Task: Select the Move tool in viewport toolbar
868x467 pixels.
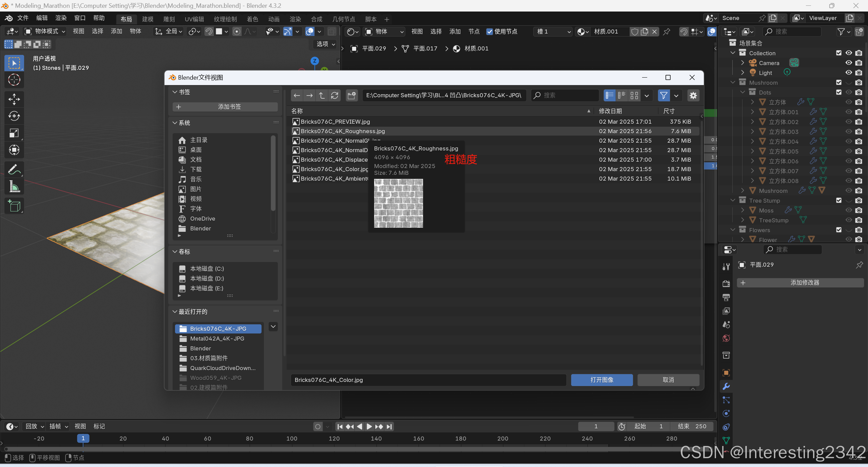Action: tap(14, 99)
